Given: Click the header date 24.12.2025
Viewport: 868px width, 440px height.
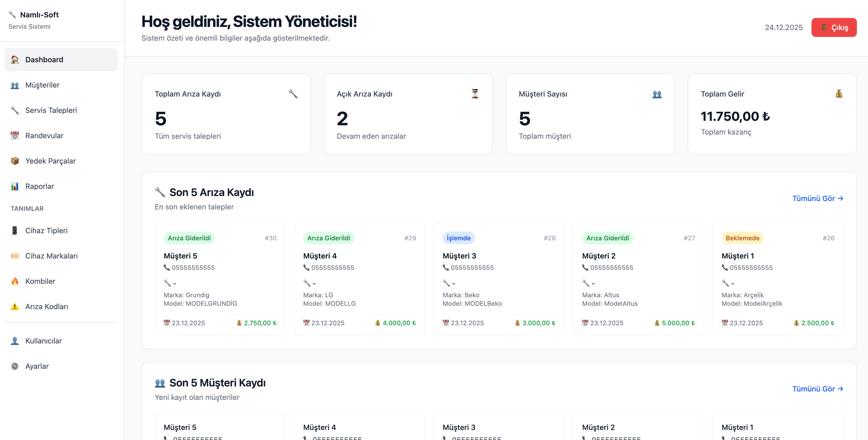Looking at the screenshot, I should pyautogui.click(x=784, y=28).
